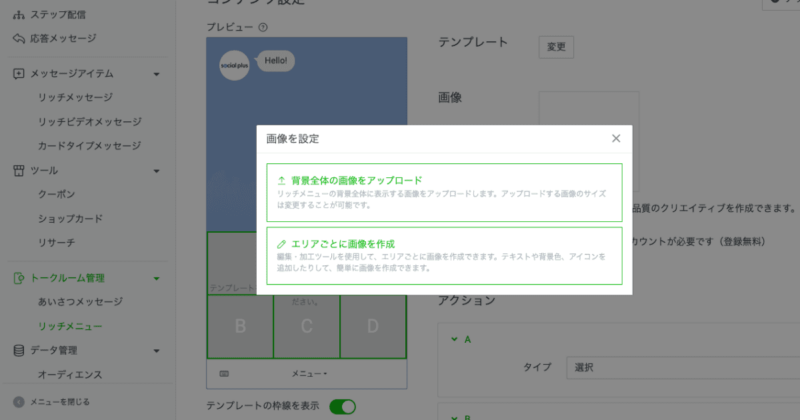Collapse the トークルーム管理 section arrow
Screen dimensions: 800x420
click(157, 279)
